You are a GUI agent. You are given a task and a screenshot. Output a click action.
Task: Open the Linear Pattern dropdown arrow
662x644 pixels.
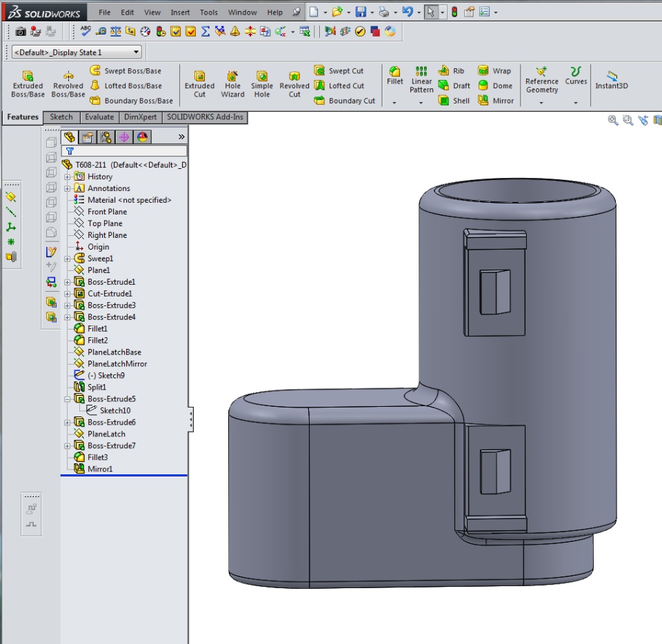(x=421, y=103)
